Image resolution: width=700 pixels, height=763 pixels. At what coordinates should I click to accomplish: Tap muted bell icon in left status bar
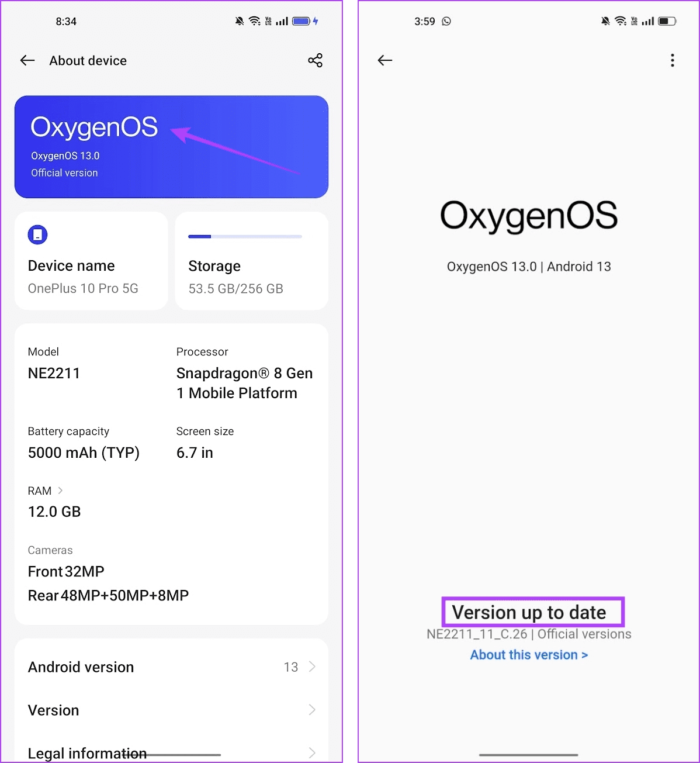240,22
